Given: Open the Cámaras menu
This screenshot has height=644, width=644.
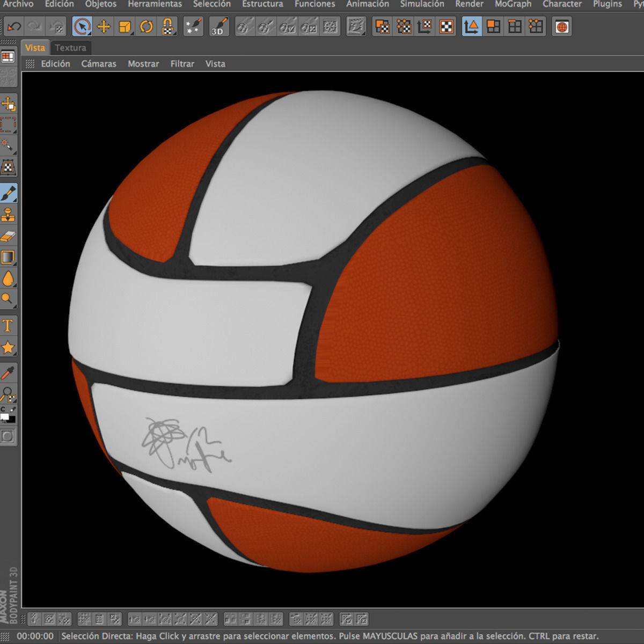Looking at the screenshot, I should coord(99,64).
